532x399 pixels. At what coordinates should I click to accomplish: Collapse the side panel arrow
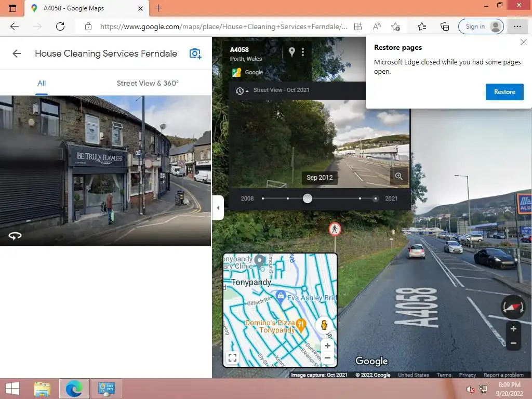218,208
